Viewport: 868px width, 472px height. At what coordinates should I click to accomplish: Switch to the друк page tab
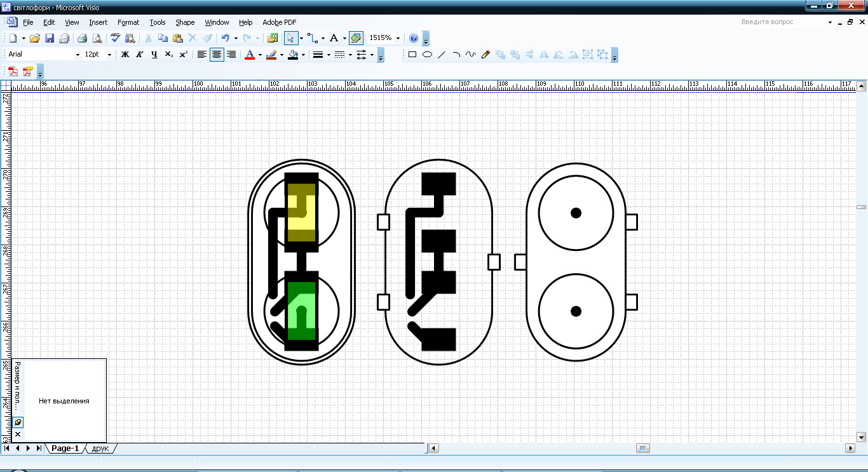[x=100, y=448]
